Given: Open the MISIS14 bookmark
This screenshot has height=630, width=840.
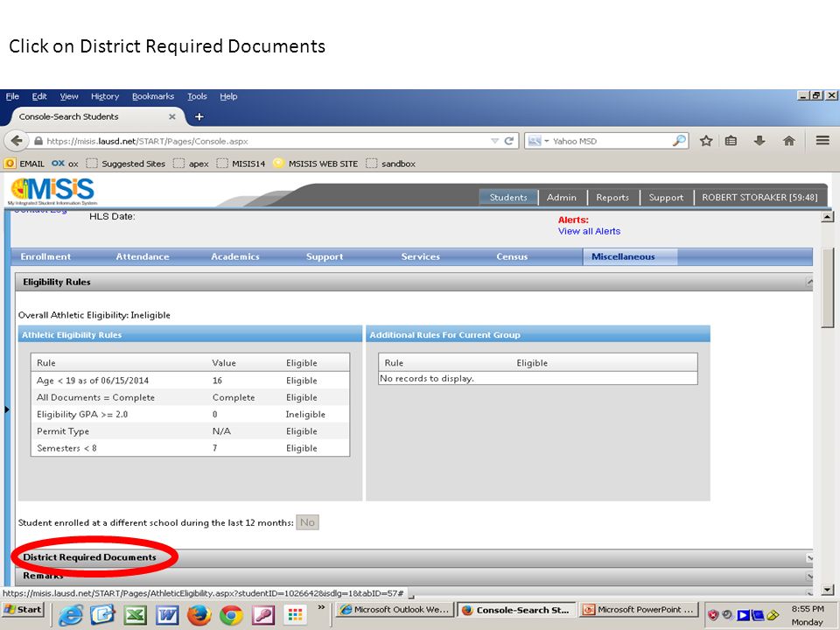Looking at the screenshot, I should (241, 164).
